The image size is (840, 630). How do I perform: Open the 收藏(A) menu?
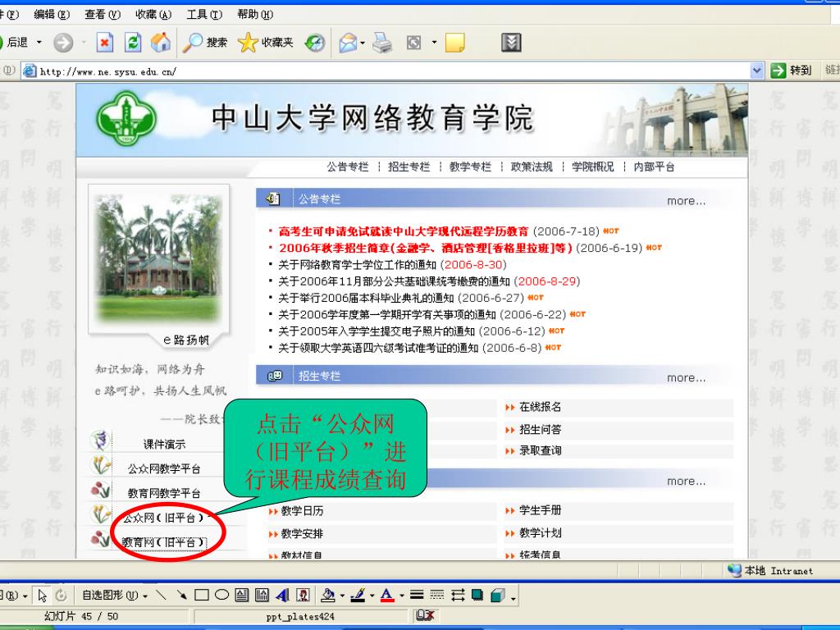coord(153,15)
